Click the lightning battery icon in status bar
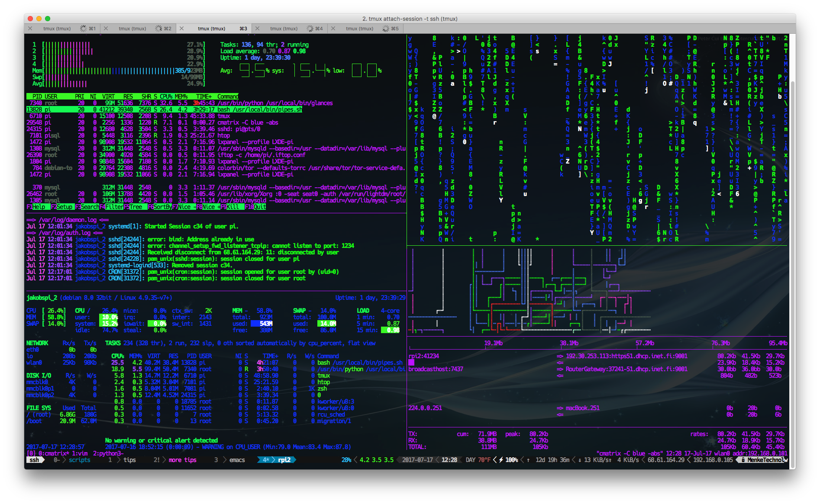The height and width of the screenshot is (504, 820). pyautogui.click(x=501, y=460)
